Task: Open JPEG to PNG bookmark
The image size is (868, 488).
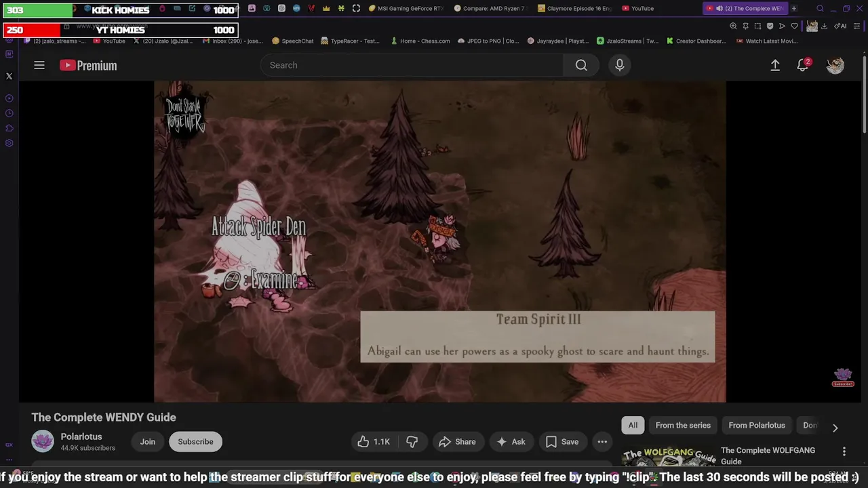Action: (488, 41)
